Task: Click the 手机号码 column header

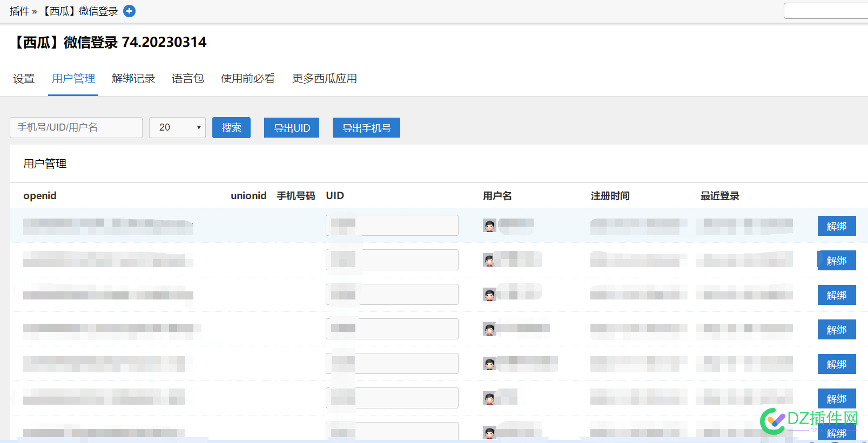Action: (296, 196)
